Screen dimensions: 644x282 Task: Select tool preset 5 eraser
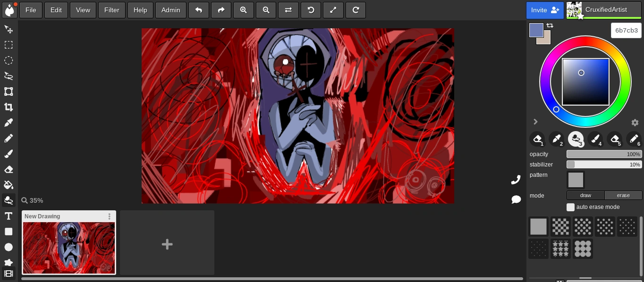[614, 139]
